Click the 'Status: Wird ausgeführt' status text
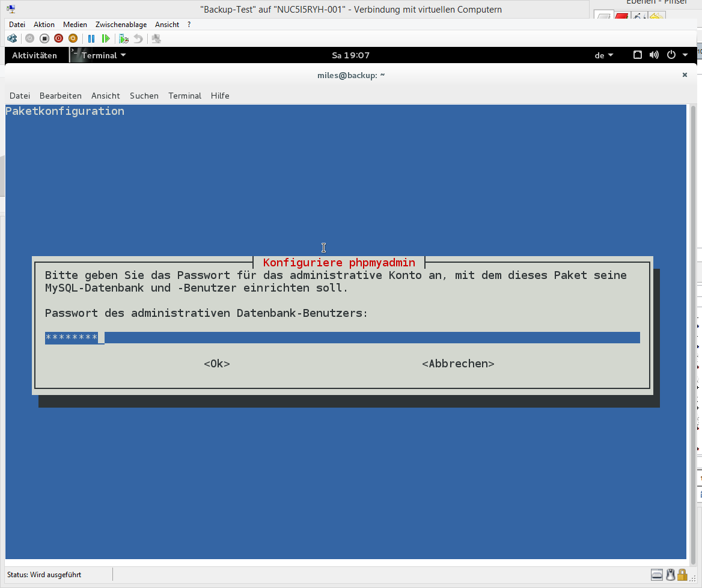Viewport: 702px width, 588px height. pyautogui.click(x=44, y=575)
